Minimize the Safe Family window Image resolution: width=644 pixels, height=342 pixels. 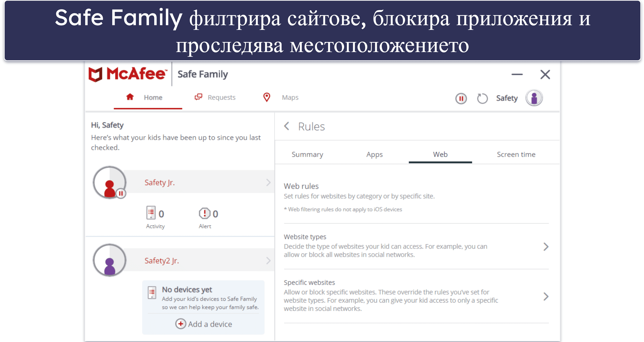(517, 74)
